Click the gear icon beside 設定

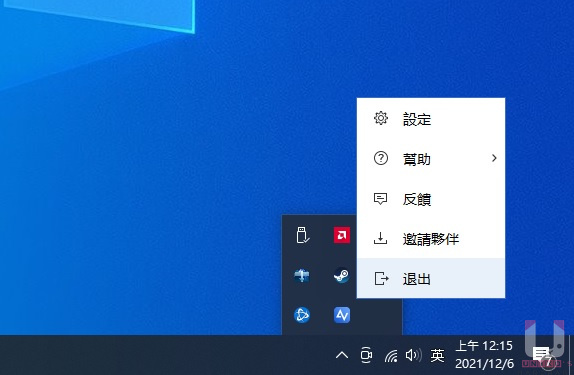[x=381, y=118]
